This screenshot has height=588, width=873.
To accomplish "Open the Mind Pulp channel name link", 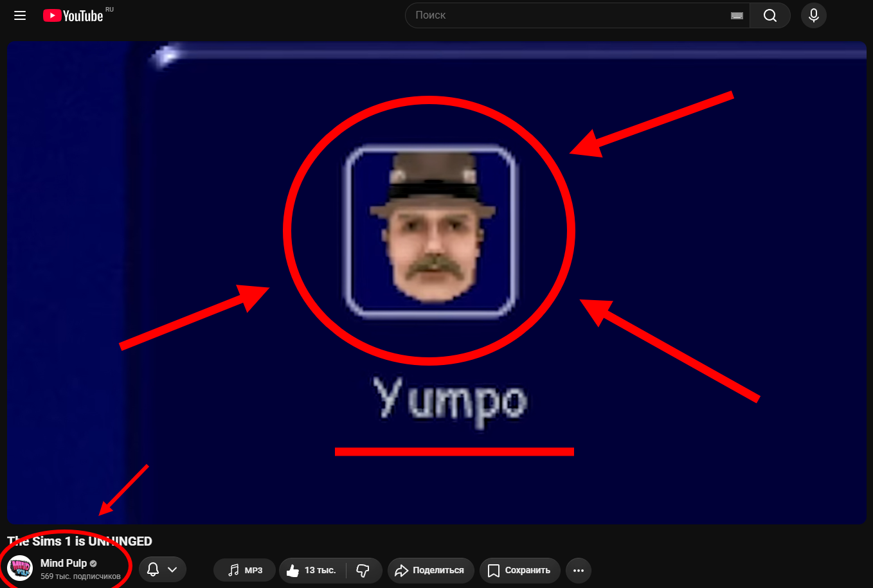I will tap(64, 563).
